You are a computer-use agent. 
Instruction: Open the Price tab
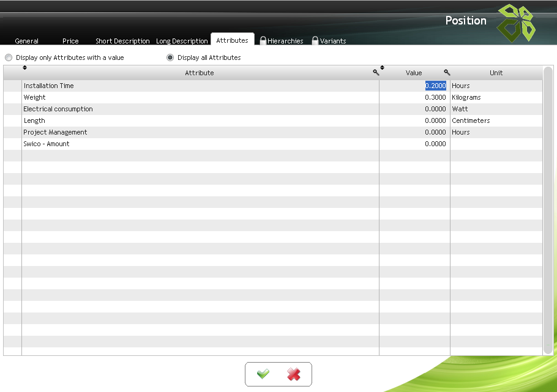point(70,41)
